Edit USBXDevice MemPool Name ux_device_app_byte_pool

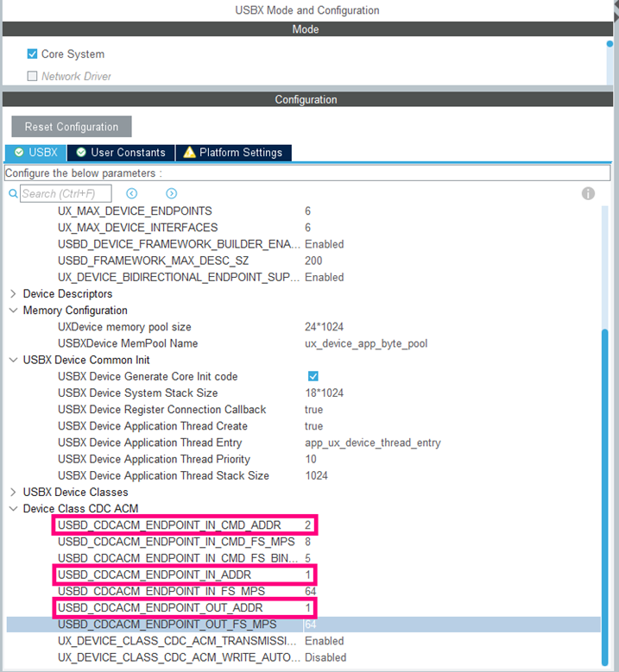(366, 343)
